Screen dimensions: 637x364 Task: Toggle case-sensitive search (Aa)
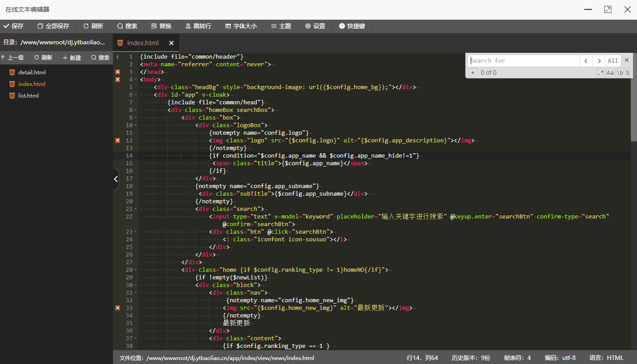point(610,73)
